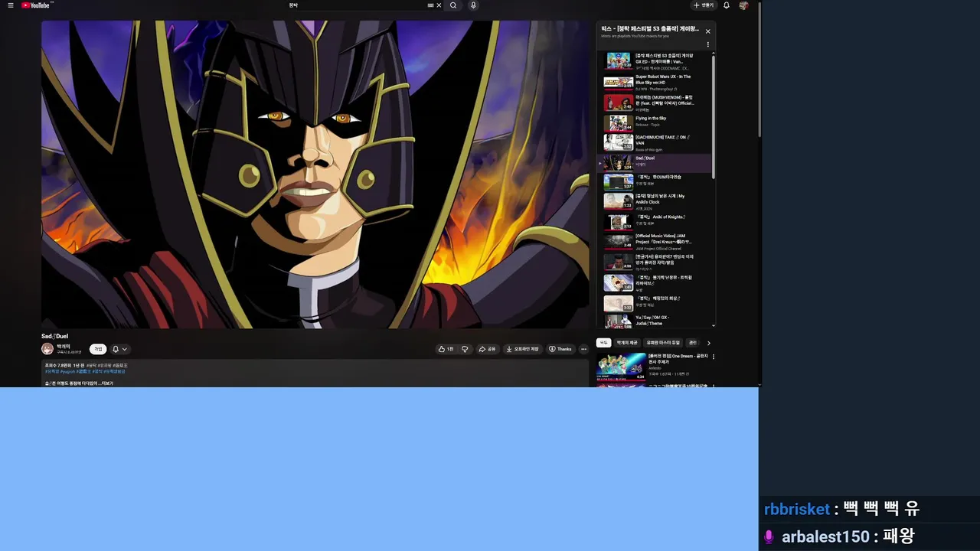Click the Create (+ 만들기) button
The width and height of the screenshot is (980, 551).
pos(703,5)
